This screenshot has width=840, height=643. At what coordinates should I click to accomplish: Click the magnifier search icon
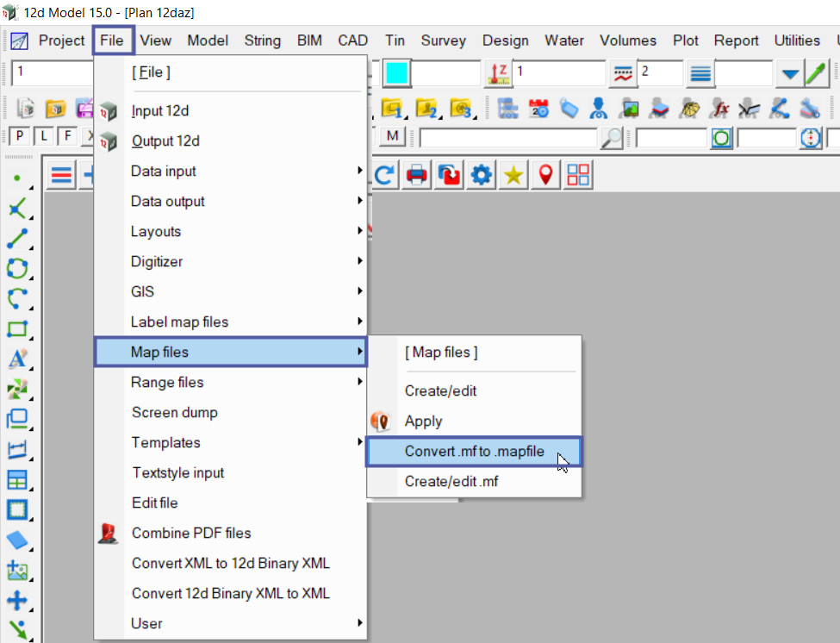[x=611, y=138]
